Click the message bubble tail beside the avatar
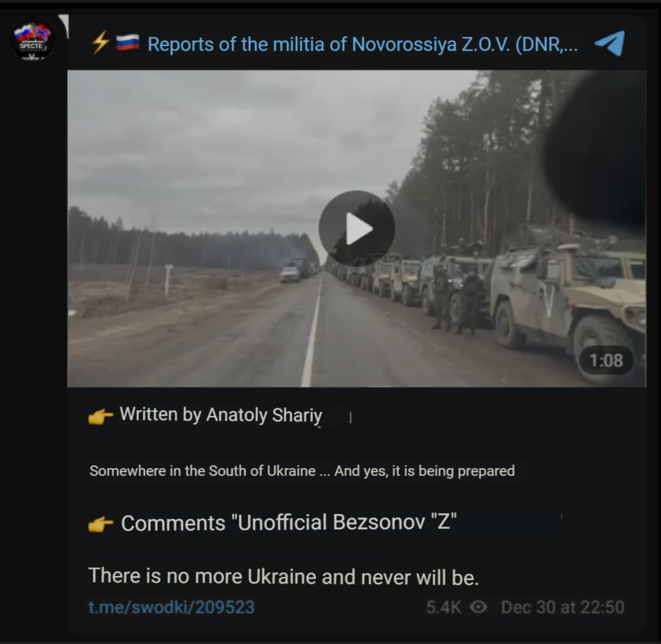Screen dimensions: 661x644 click(x=64, y=26)
